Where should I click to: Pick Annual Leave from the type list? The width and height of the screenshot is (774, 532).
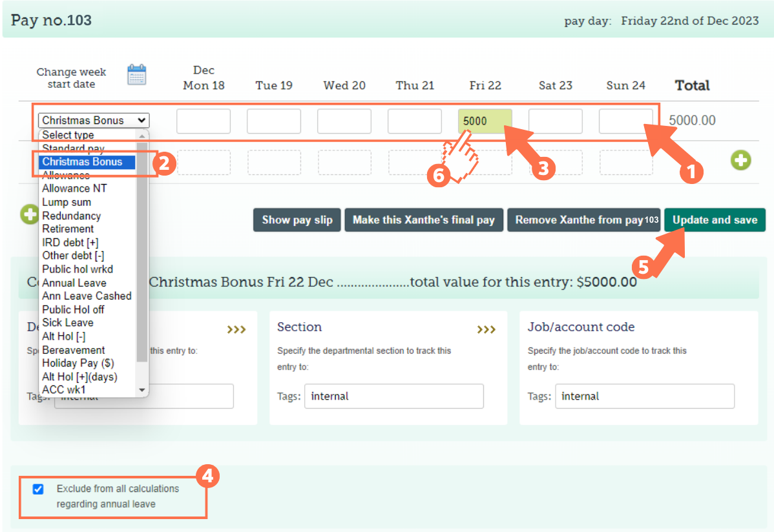coord(74,283)
